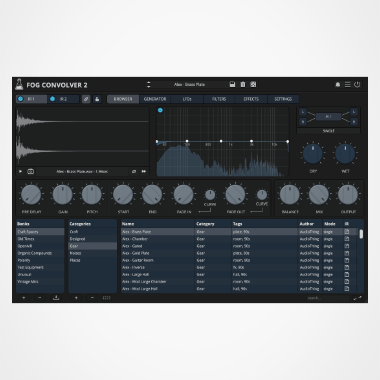
Task: Delete preset using the trash icon
Action: point(243,84)
